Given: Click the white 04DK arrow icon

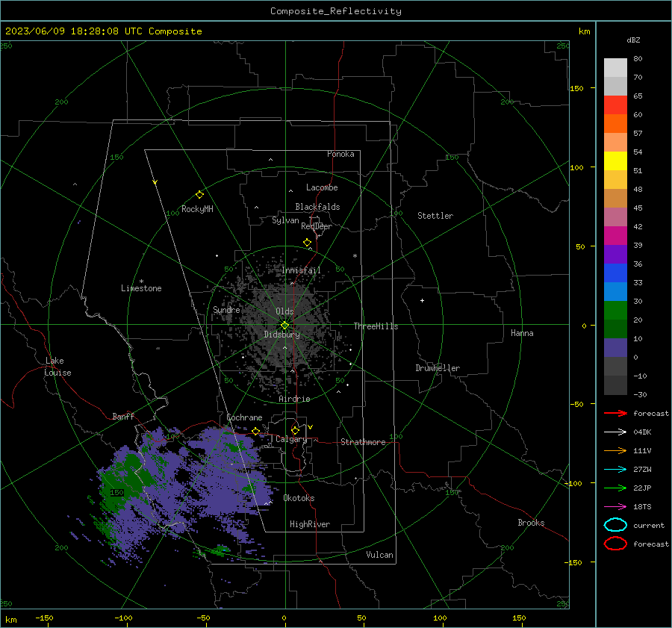Looking at the screenshot, I should pyautogui.click(x=615, y=432).
